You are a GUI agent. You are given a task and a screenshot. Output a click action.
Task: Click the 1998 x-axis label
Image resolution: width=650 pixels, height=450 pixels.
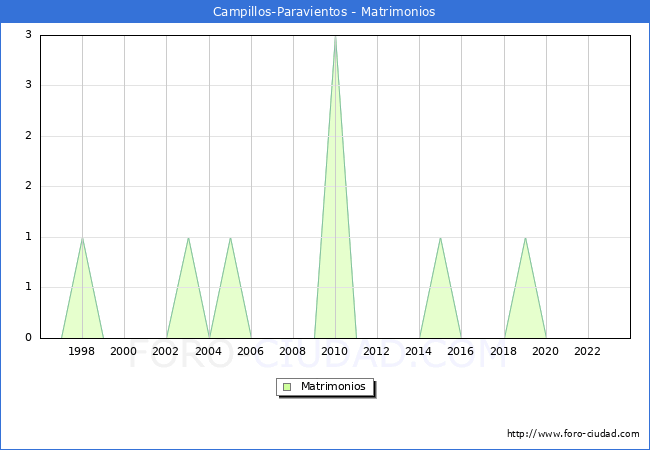[82, 351]
